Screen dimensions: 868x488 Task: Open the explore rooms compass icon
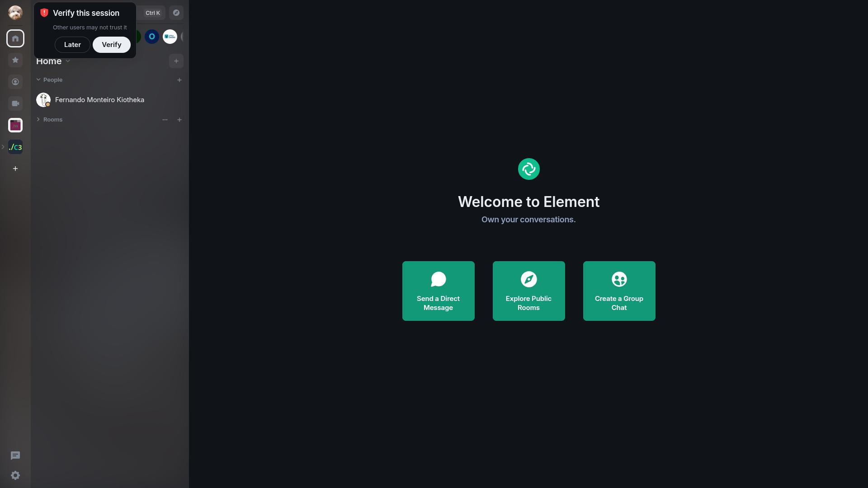pyautogui.click(x=176, y=13)
